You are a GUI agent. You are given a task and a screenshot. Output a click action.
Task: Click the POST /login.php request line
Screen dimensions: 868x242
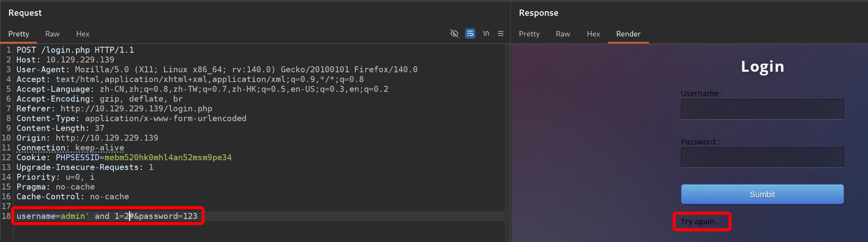tap(75, 50)
